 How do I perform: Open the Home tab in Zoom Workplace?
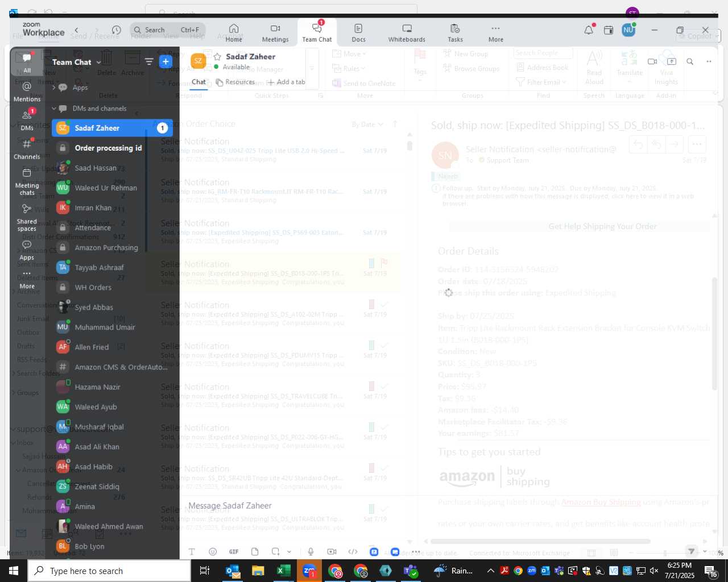(x=233, y=33)
